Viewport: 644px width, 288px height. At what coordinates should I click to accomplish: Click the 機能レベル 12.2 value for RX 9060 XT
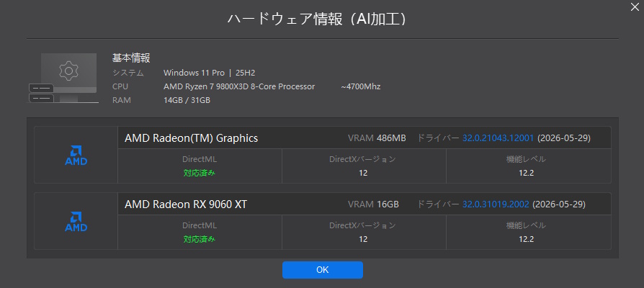click(x=526, y=239)
